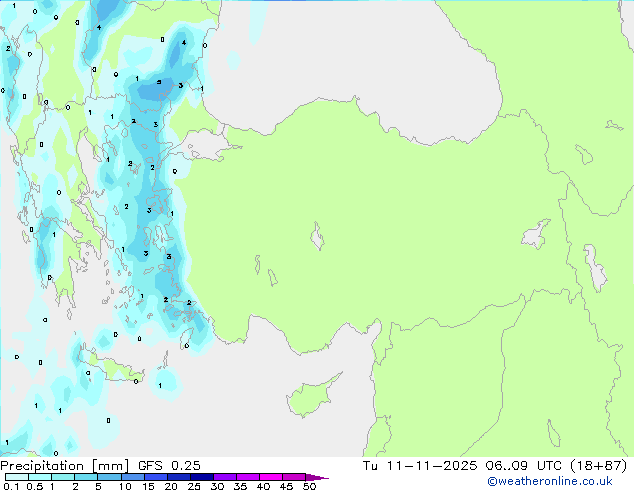Click the 0.5–1 mm legend color swatch
Viewport: 634px width, 490px height.
tap(40, 477)
